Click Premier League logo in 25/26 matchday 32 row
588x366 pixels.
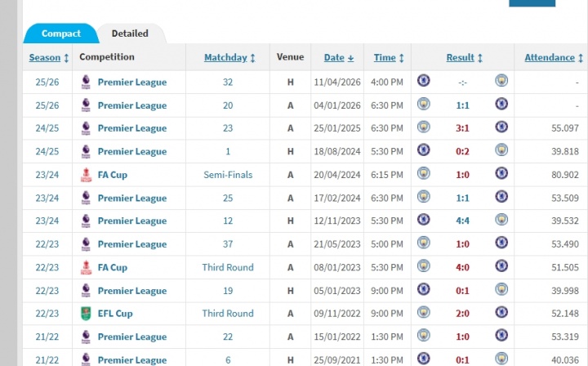click(x=86, y=82)
